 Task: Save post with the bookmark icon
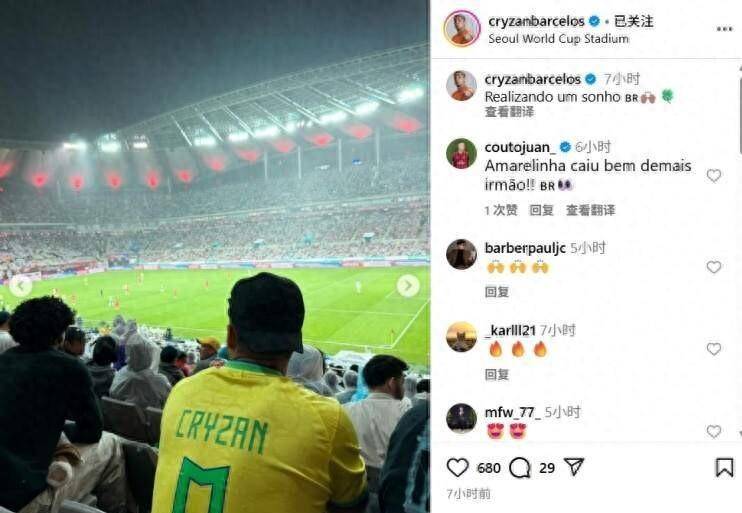[724, 468]
